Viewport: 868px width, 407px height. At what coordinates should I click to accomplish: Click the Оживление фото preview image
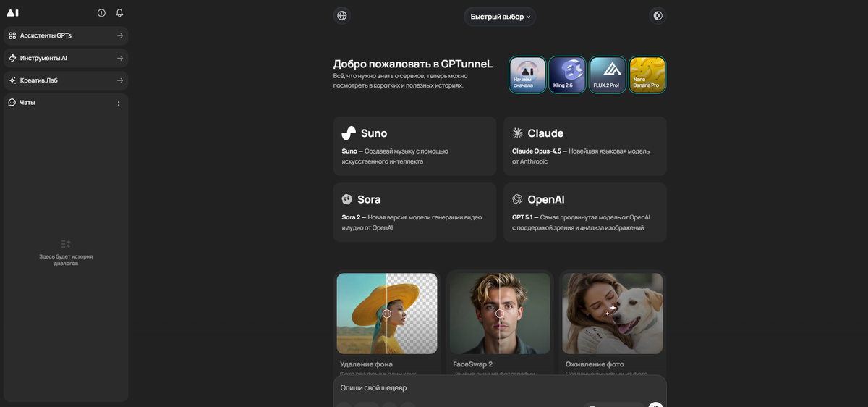(x=613, y=314)
